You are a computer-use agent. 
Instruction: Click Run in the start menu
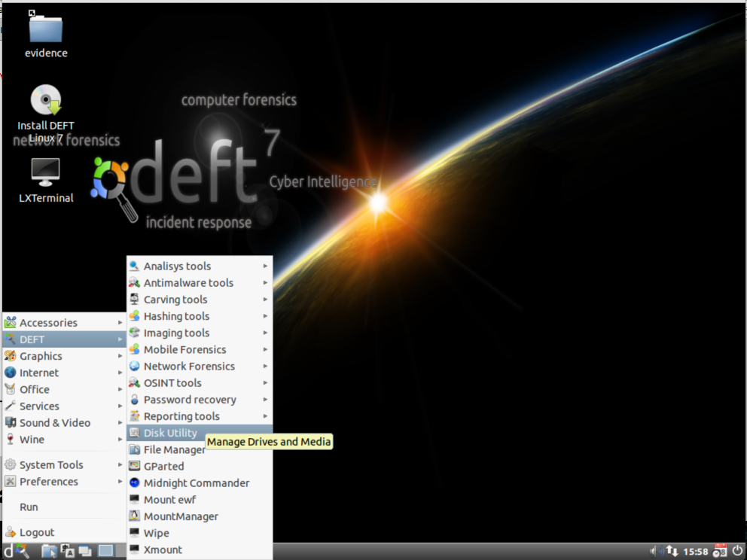[x=64, y=507]
